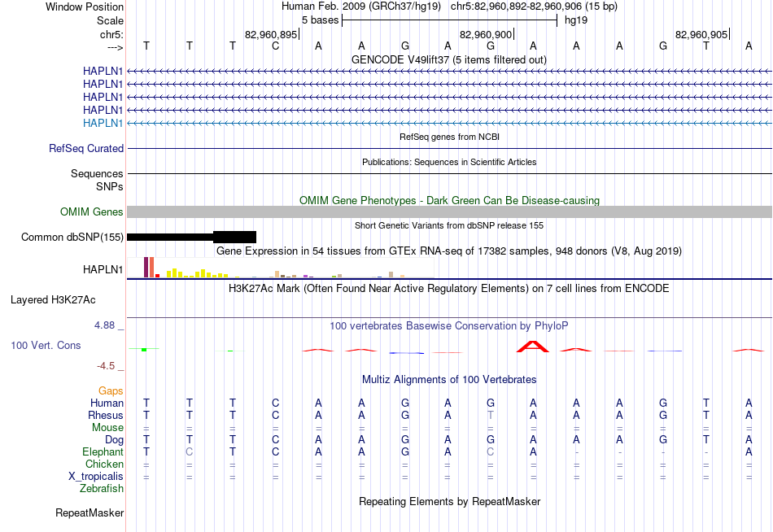Click the Layered H3K27Ac label
This screenshot has width=773, height=532.
[x=53, y=300]
